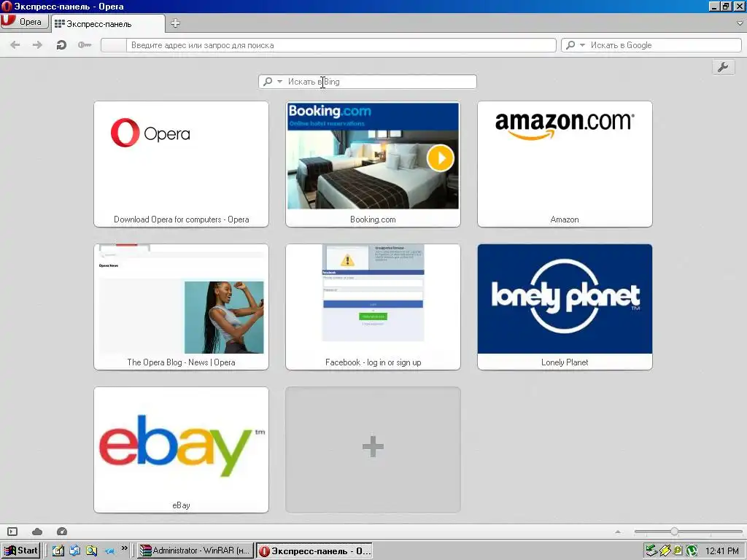Reload the page with refresh icon
Screen dimensions: 747x560
click(61, 44)
